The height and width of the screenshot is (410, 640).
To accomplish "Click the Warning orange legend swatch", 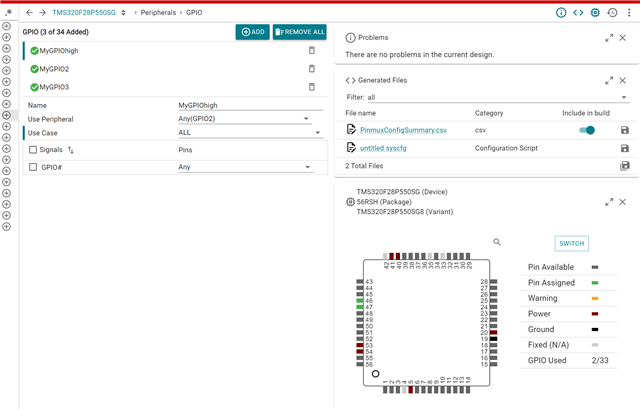I will pos(595,298).
